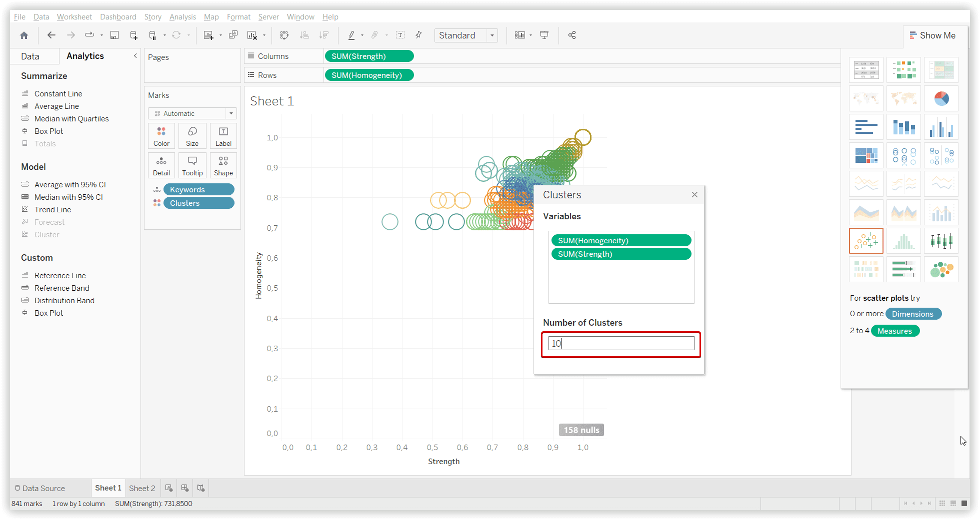Click the 158 nulls indicator

pyautogui.click(x=581, y=430)
